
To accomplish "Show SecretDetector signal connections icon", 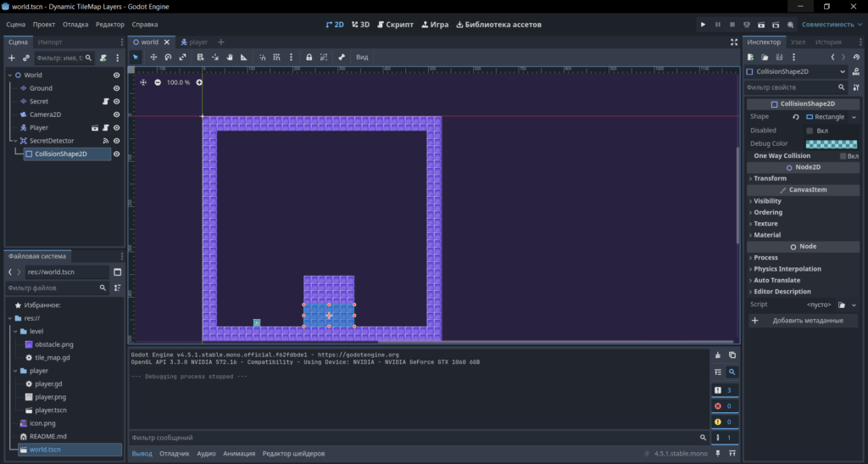I will (x=106, y=141).
